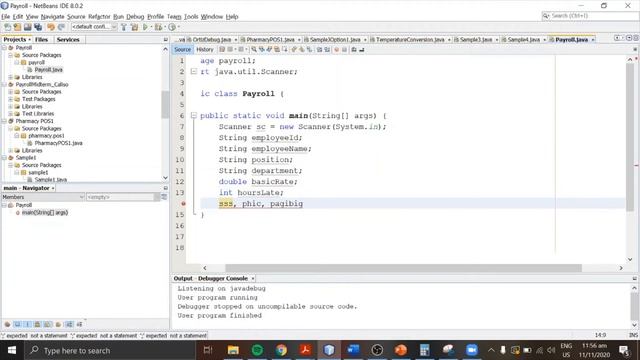Image resolution: width=640 pixels, height=360 pixels.
Task: Open PowerPoint from the taskbar
Action: tap(401, 350)
